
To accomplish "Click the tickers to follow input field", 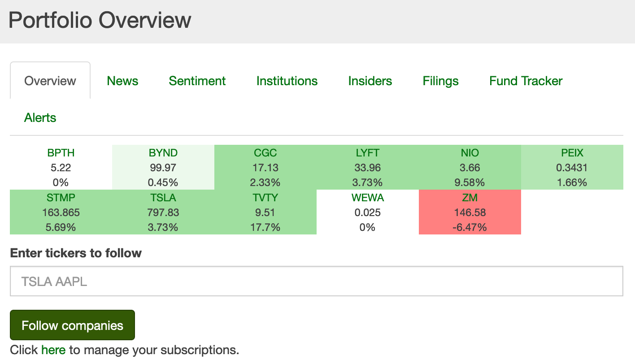I will click(317, 282).
